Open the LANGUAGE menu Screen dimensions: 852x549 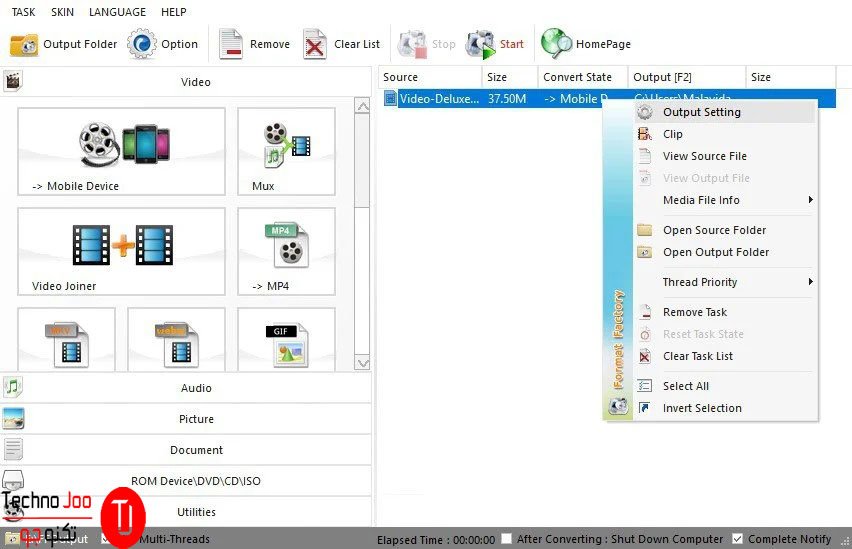116,12
